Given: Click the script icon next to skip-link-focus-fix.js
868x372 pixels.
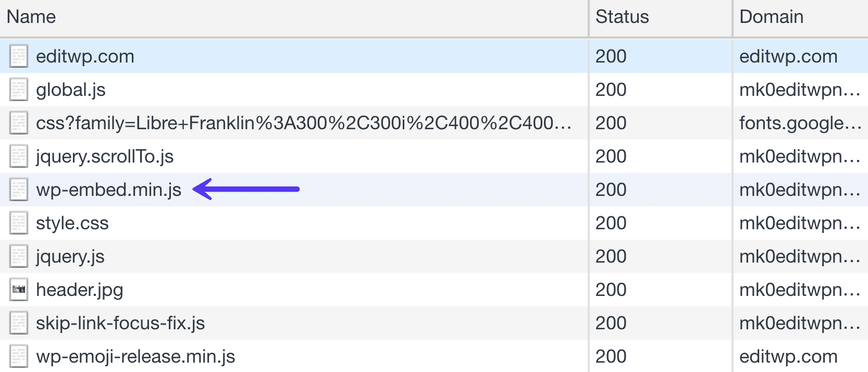Looking at the screenshot, I should click(x=18, y=323).
